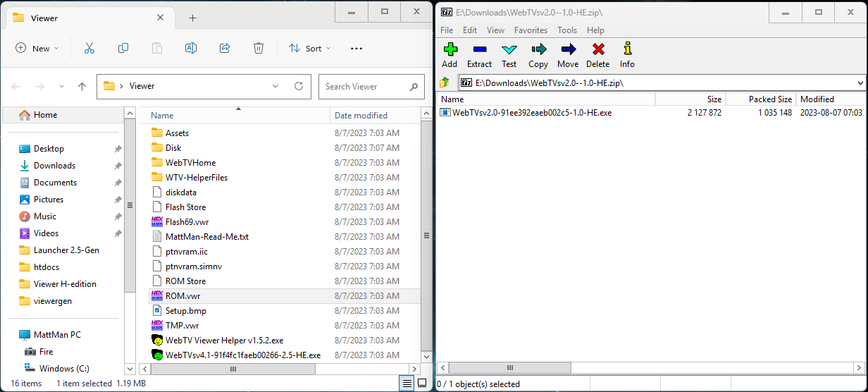Click navigation pane vertical scrollbar thumb
This screenshot has width=868, height=392.
click(130, 206)
